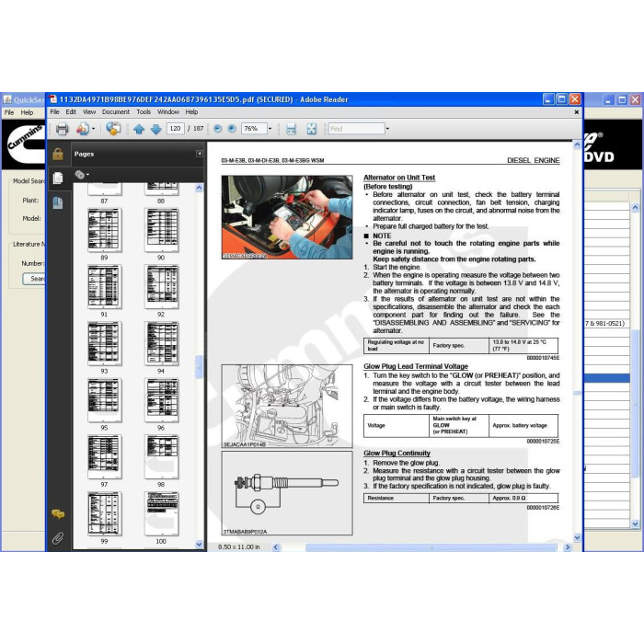Image resolution: width=644 pixels, height=644 pixels.
Task: Select the highlighted blue row in QuickServe list
Action: [607, 378]
